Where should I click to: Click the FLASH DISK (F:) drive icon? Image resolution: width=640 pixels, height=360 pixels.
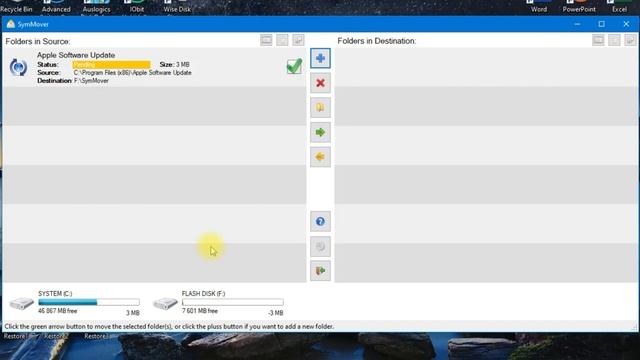pyautogui.click(x=165, y=303)
